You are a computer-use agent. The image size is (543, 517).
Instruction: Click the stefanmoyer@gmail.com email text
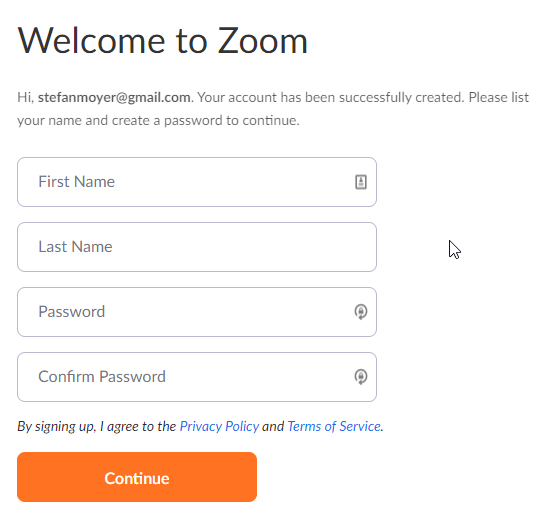[x=114, y=97]
